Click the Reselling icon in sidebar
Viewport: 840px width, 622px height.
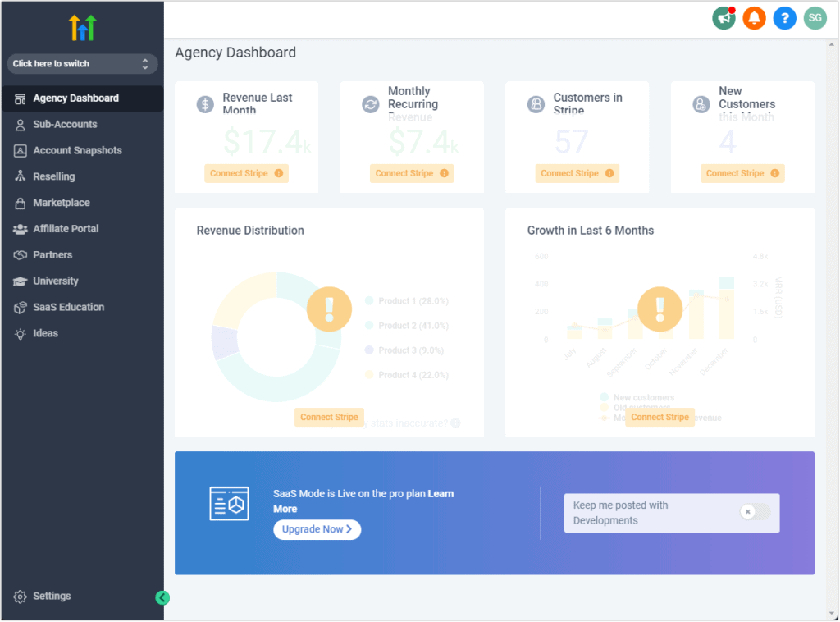20,176
